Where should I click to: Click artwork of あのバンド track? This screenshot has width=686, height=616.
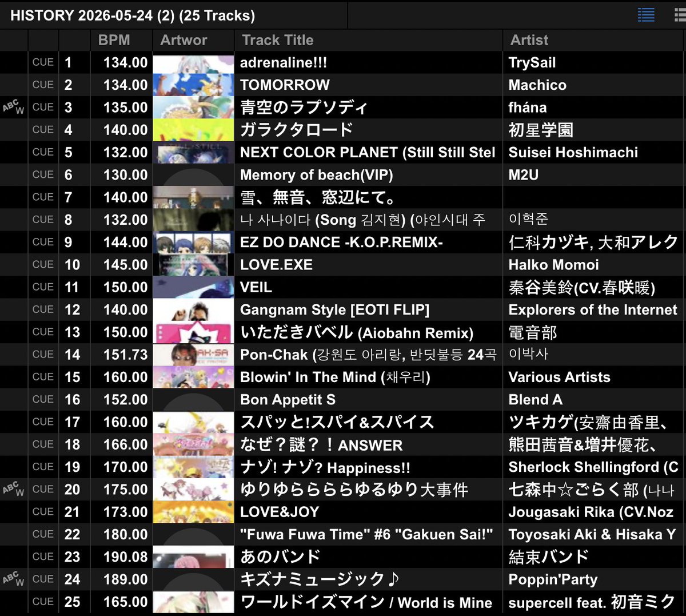tap(193, 557)
